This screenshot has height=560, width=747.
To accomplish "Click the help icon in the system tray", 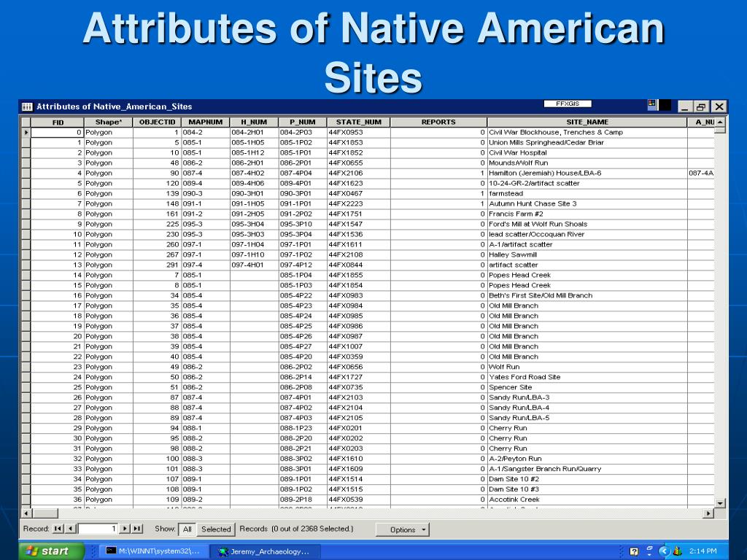I will click(x=634, y=551).
